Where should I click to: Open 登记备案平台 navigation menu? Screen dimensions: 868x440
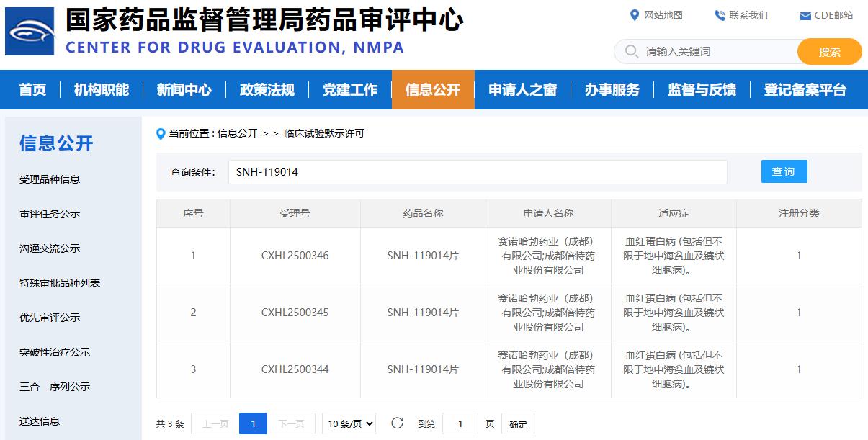pyautogui.click(x=805, y=90)
